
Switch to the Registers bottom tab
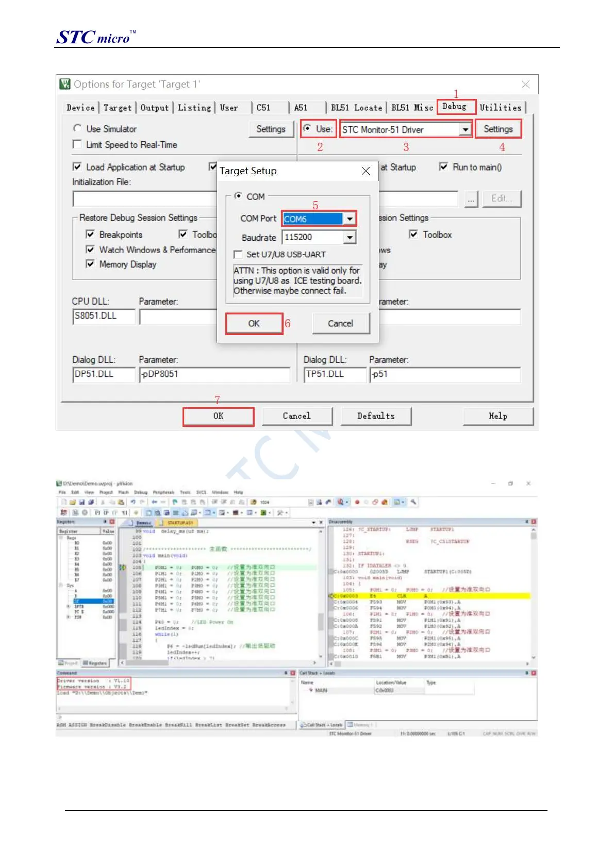click(95, 663)
